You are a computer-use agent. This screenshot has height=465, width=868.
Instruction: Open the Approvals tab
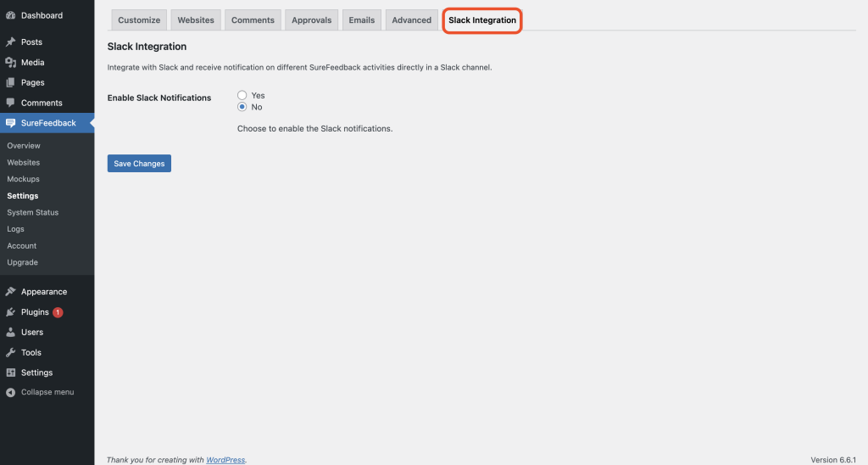click(x=312, y=20)
